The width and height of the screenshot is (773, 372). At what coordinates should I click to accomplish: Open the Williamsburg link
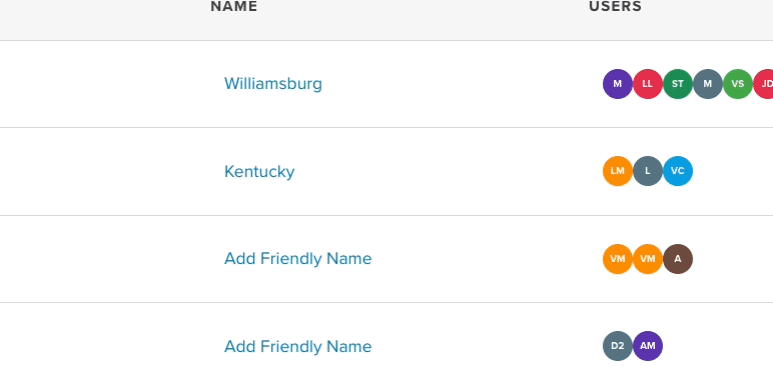(x=273, y=83)
